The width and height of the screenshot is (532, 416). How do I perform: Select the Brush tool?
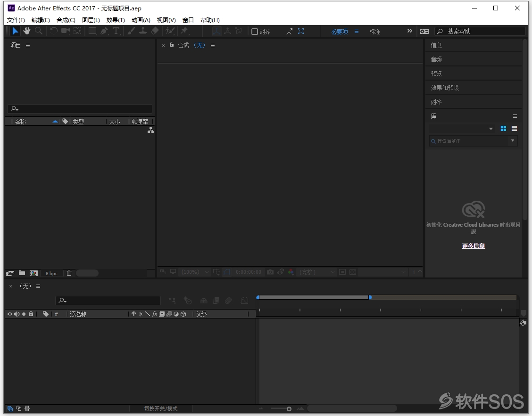tap(131, 31)
